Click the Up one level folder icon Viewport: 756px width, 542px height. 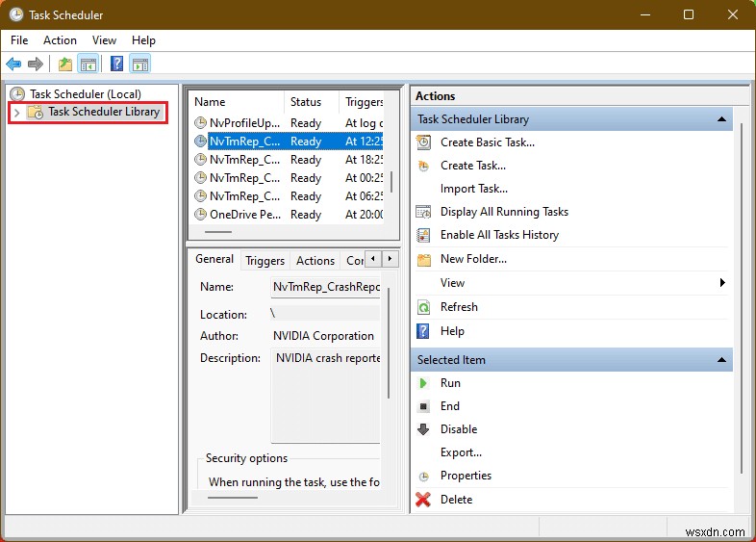point(65,64)
